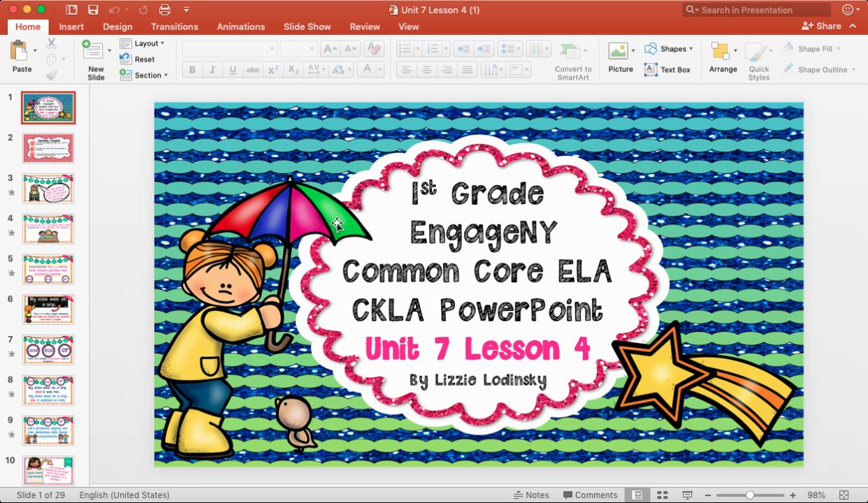Viewport: 868px width, 503px height.
Task: Click the Undo arrow icon
Action: 115,10
